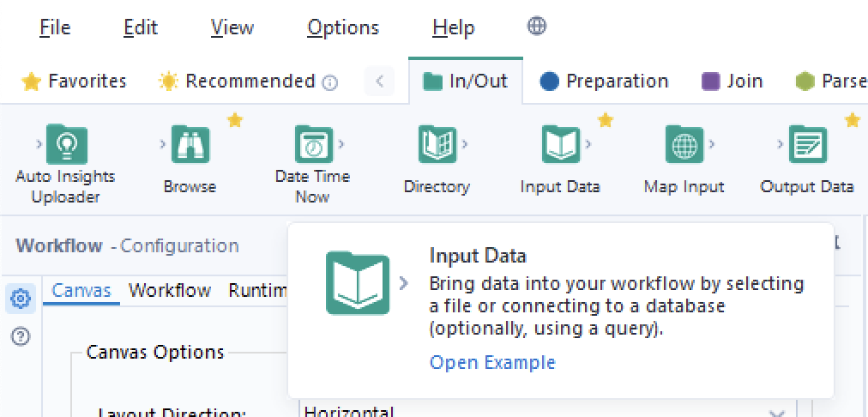Click the 'Workflow - Configuration' panel title
868x417 pixels.
click(x=127, y=245)
